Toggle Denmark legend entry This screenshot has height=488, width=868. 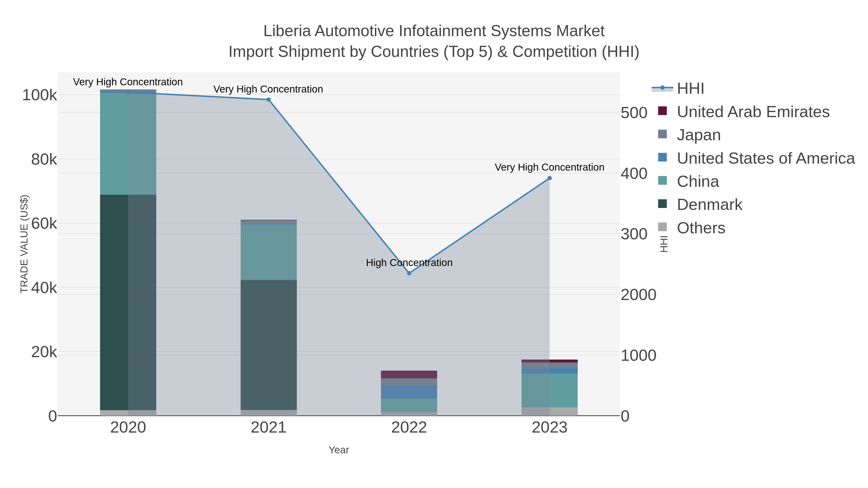700,204
